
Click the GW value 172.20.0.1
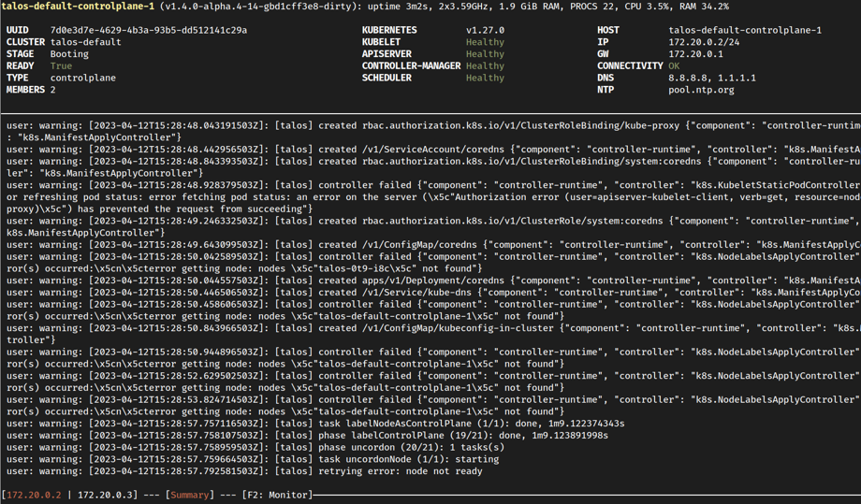695,54
